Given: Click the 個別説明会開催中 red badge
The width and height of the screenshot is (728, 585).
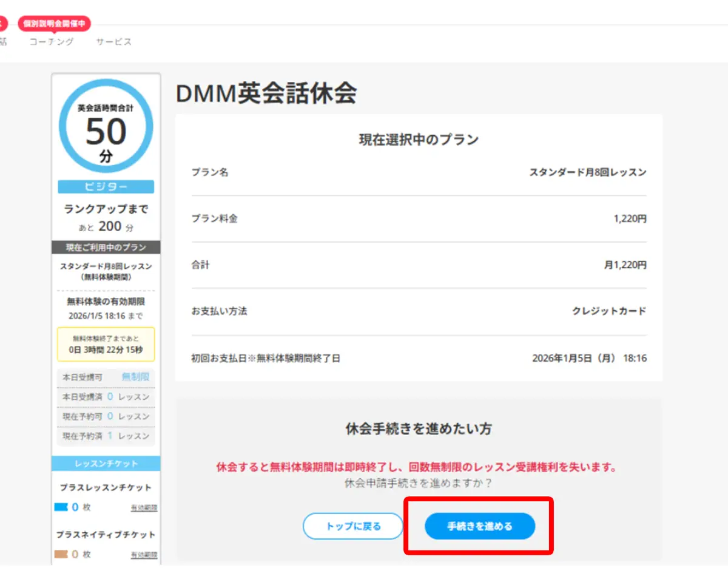Looking at the screenshot, I should click(55, 24).
